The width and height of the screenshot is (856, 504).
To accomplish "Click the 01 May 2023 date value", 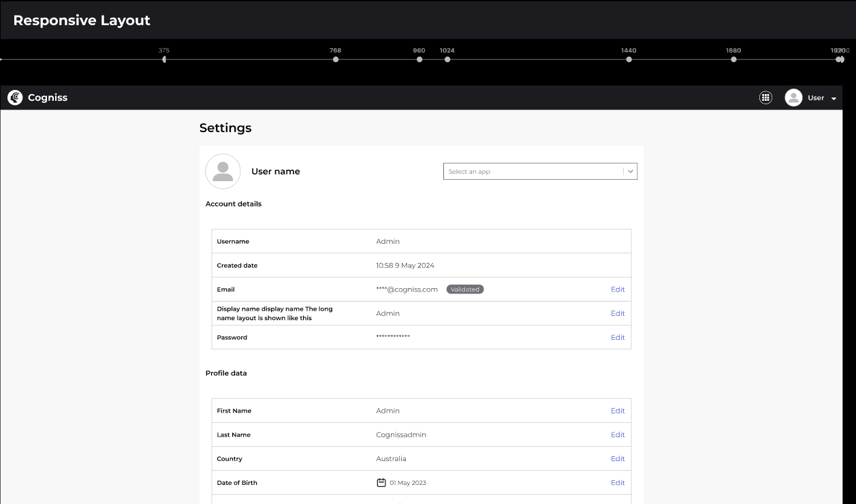I will click(408, 483).
